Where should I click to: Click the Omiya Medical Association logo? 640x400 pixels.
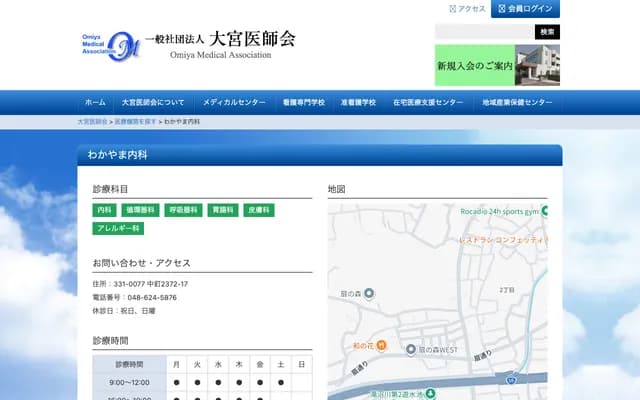(189, 46)
